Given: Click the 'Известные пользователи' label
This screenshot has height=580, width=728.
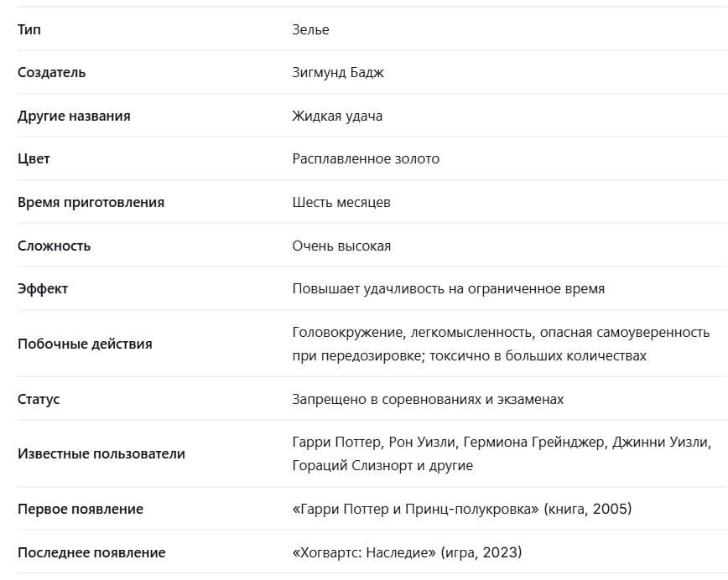Looking at the screenshot, I should point(101,453).
